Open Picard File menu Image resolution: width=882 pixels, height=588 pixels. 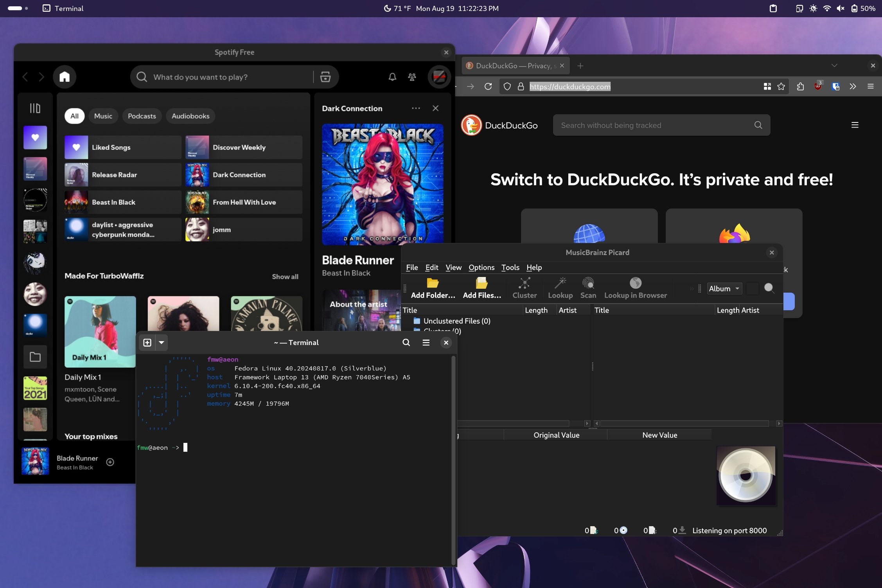pyautogui.click(x=412, y=267)
